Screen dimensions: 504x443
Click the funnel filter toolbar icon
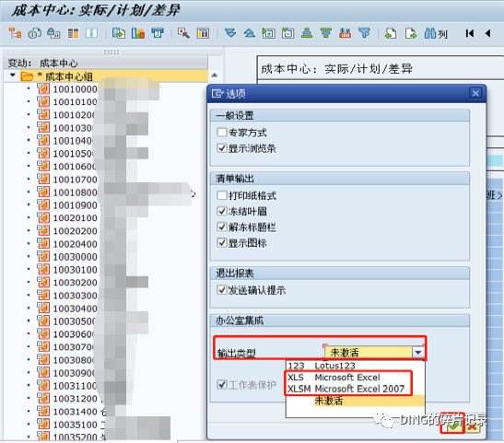(364, 33)
